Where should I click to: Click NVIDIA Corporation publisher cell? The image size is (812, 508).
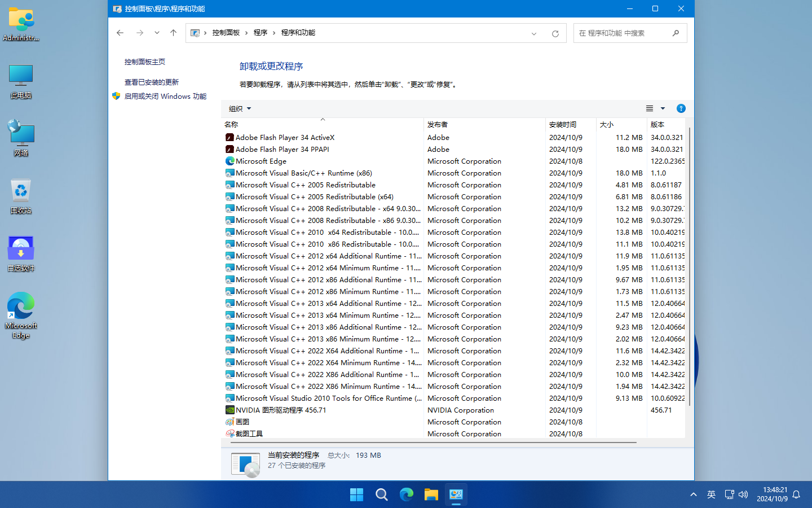tap(461, 410)
